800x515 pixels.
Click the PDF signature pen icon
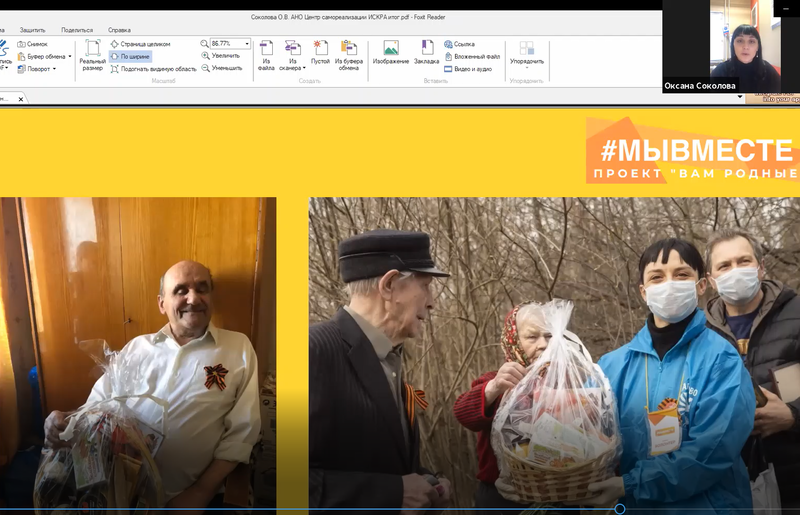click(4, 50)
